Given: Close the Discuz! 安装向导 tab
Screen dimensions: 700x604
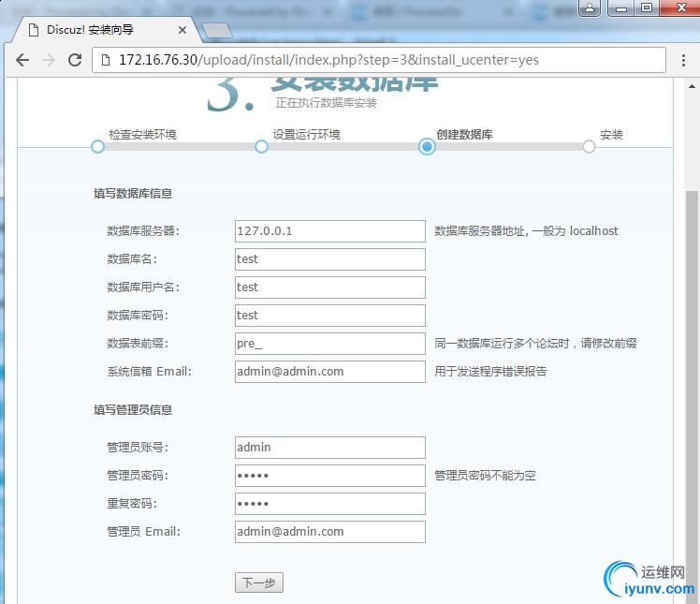Looking at the screenshot, I should [x=182, y=30].
